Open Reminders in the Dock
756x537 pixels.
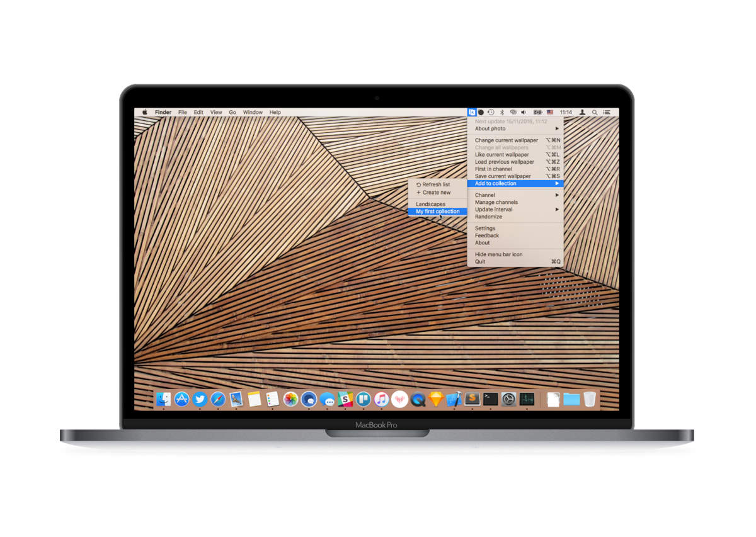pos(272,399)
